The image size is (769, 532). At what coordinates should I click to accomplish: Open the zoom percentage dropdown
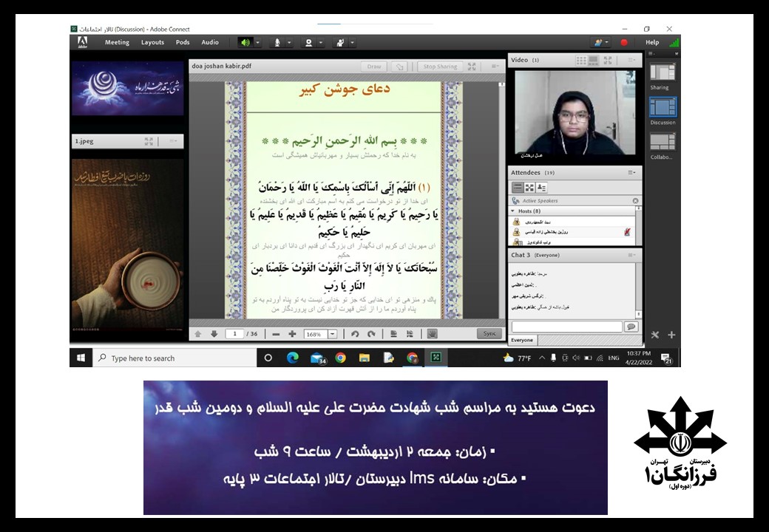(x=332, y=334)
